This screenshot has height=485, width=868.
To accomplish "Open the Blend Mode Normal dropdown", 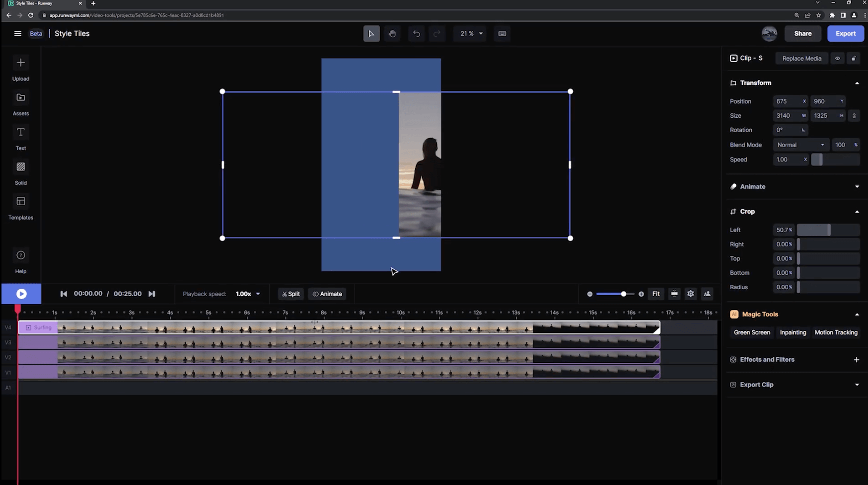I will pos(800,145).
